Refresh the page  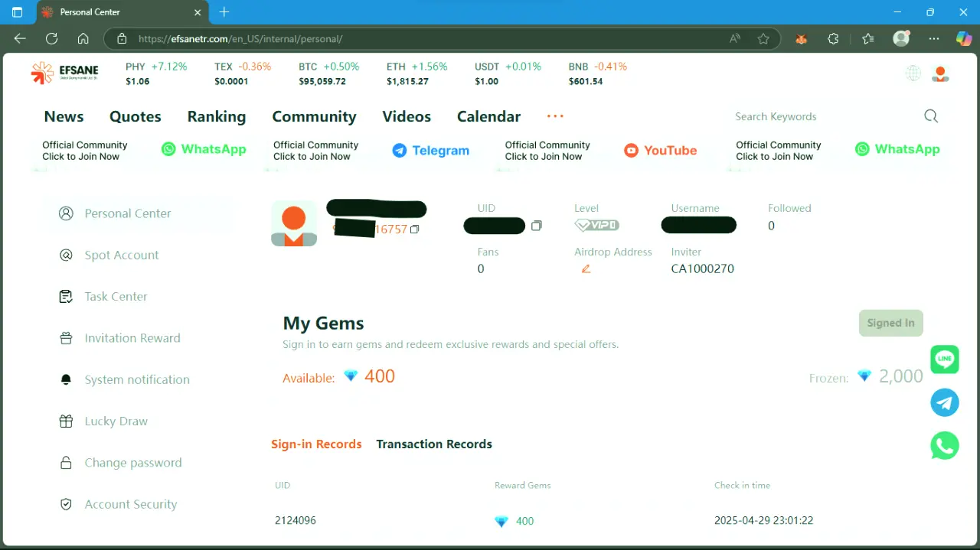coord(51,38)
